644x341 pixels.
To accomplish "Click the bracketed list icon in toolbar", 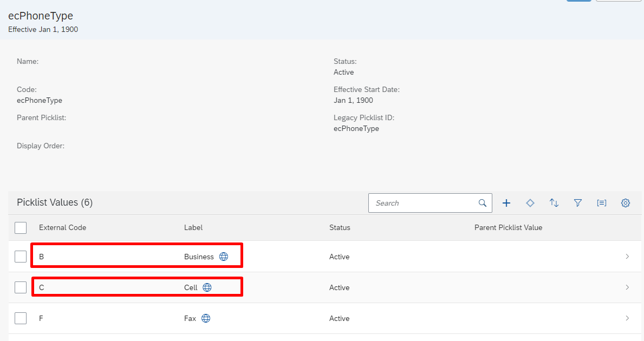I will click(x=602, y=203).
